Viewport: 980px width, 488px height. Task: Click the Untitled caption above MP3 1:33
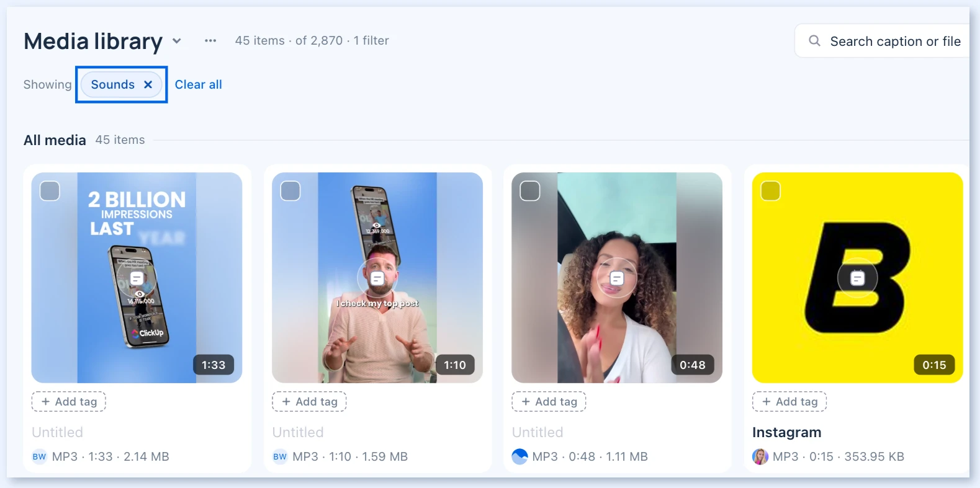pyautogui.click(x=57, y=432)
